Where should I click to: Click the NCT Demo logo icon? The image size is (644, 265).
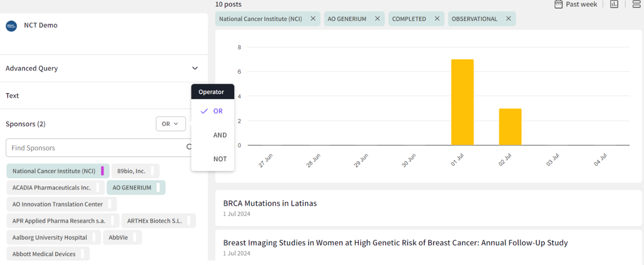pyautogui.click(x=11, y=26)
